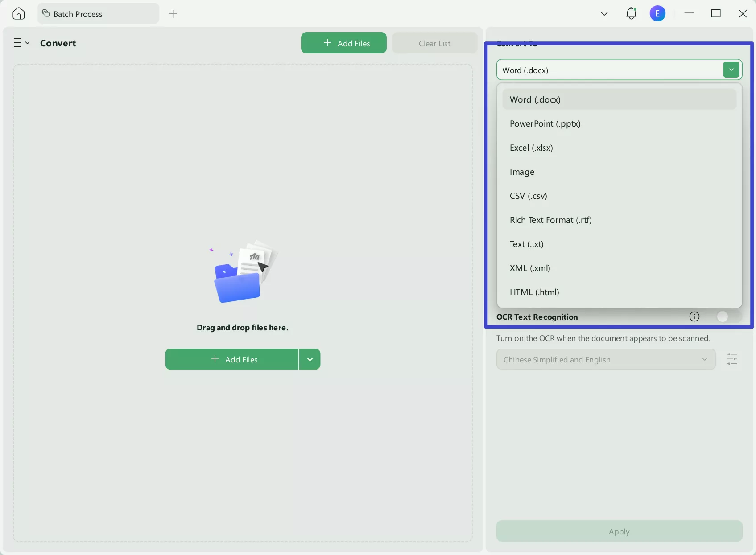
Task: Open the tab list chevron in title bar
Action: pyautogui.click(x=604, y=13)
